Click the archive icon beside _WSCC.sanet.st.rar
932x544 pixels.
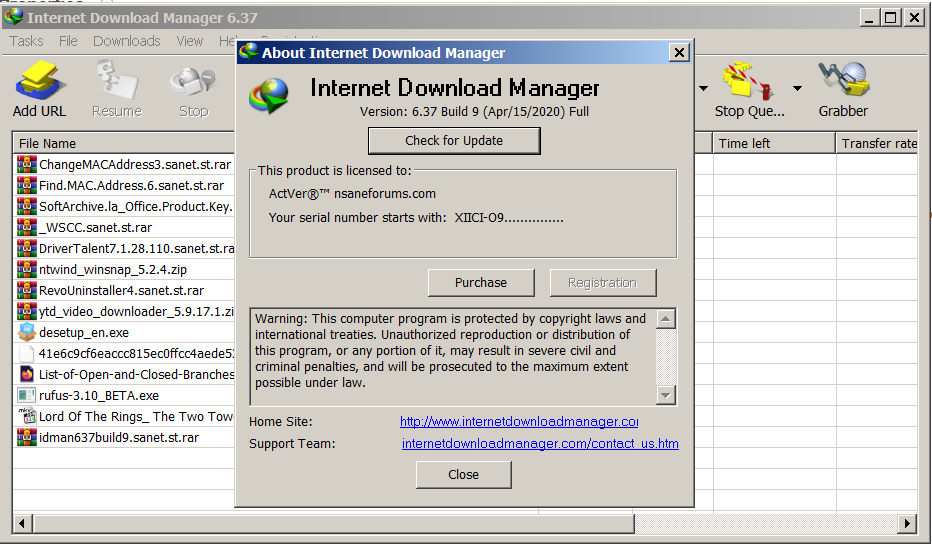pyautogui.click(x=27, y=227)
